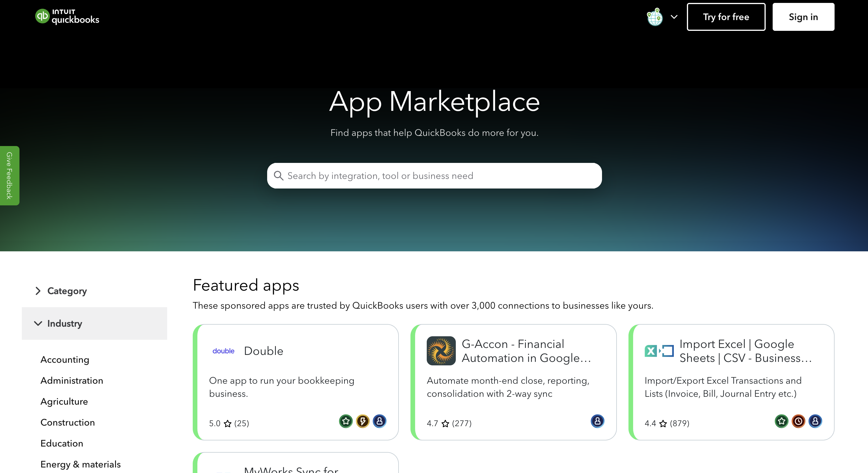Select the Agriculture industry filter
This screenshot has width=868, height=473.
(64, 401)
